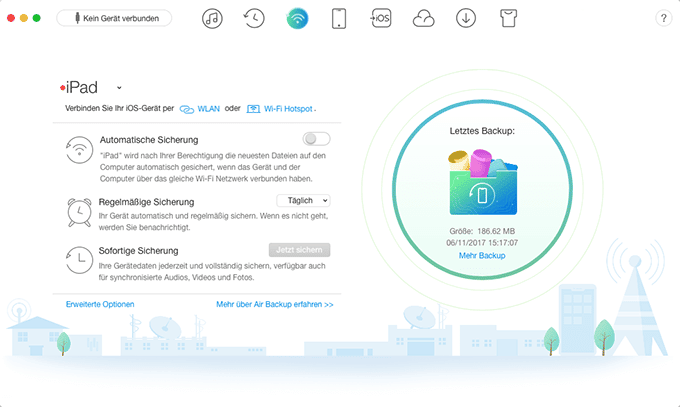Open Mehr über Air Backup erfahren link
680x407 pixels.
point(275,304)
